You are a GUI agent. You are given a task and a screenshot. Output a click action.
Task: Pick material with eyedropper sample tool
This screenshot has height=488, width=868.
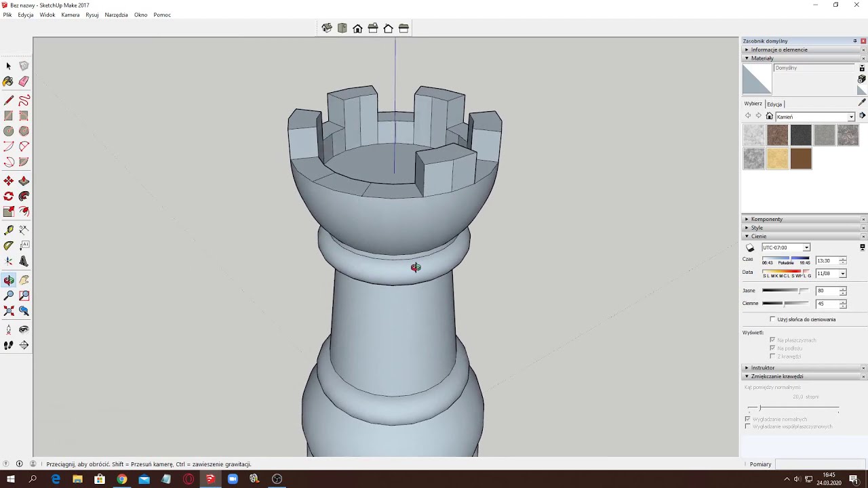862,102
